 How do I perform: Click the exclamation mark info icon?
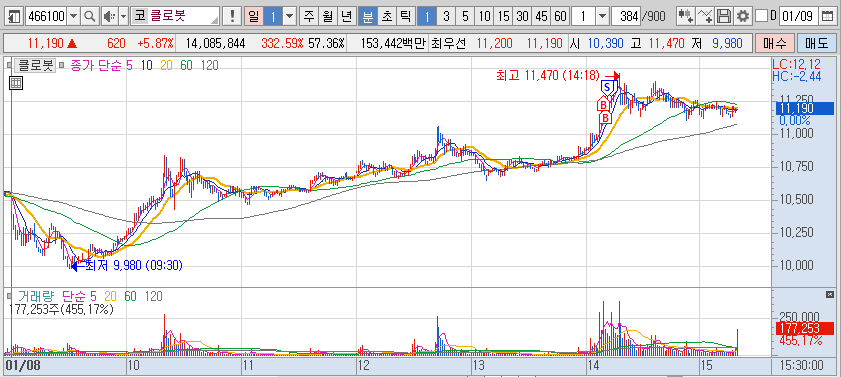232,16
